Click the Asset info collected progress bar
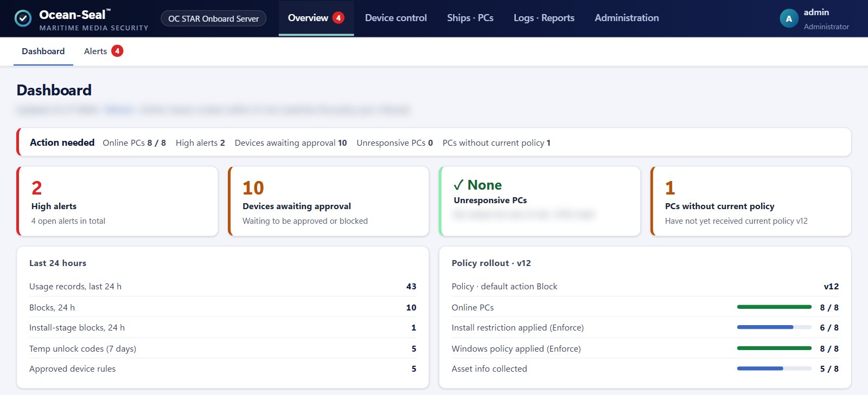The image size is (868, 395). click(774, 368)
